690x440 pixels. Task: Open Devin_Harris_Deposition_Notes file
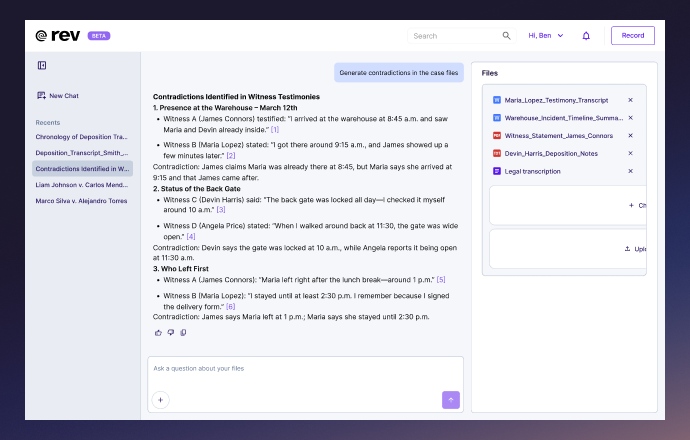(x=554, y=153)
